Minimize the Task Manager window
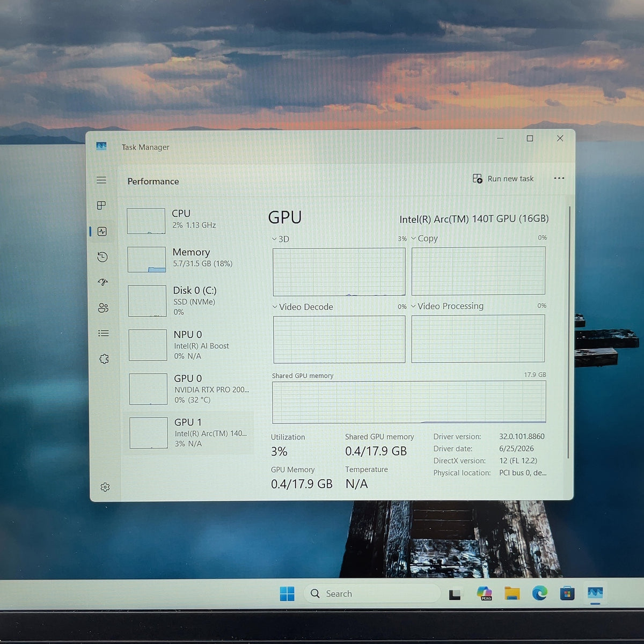 click(x=500, y=138)
